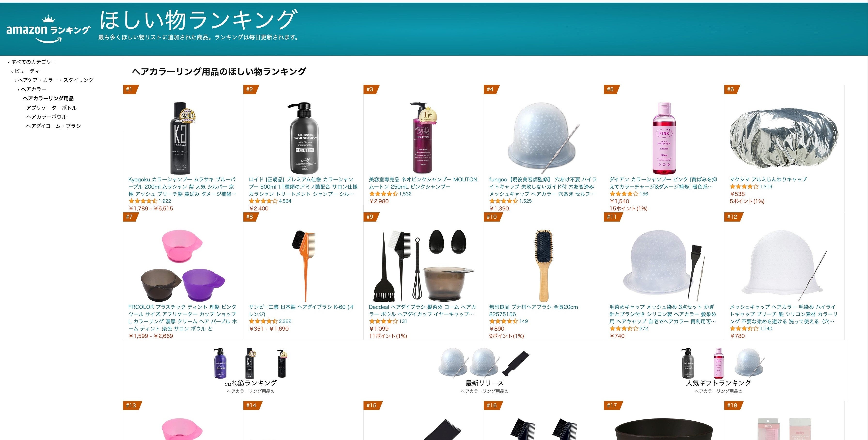Click the Amazon ランキング logo

48,30
